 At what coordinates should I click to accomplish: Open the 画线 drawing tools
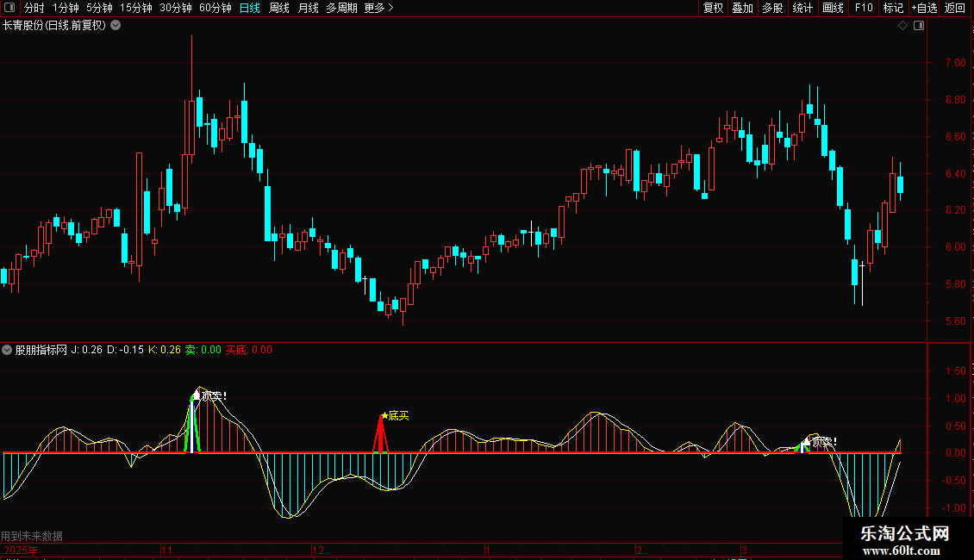833,8
